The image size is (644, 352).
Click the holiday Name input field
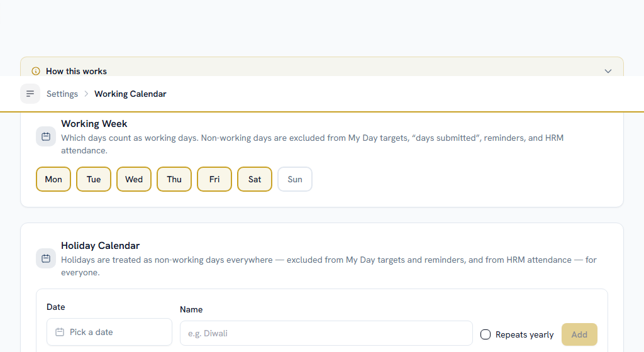pyautogui.click(x=326, y=333)
